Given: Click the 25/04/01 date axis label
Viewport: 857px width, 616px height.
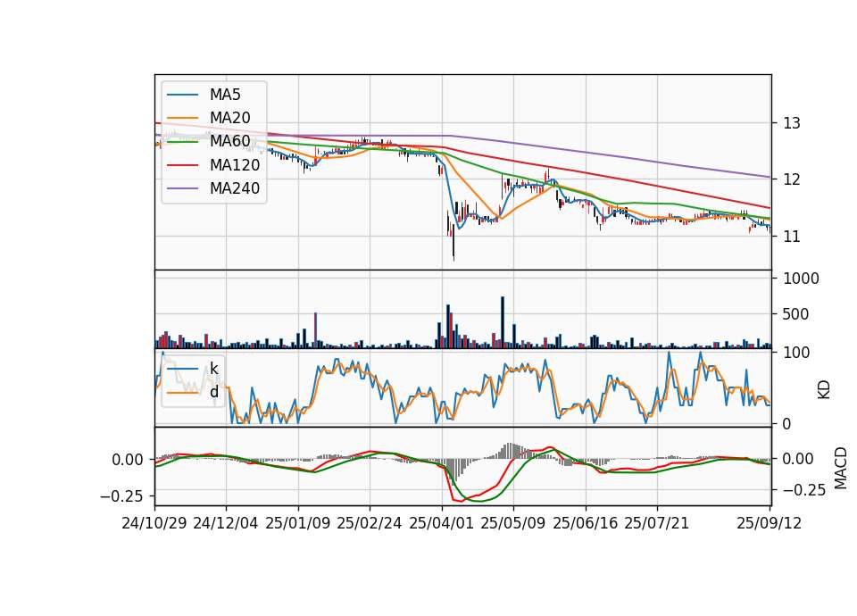Looking at the screenshot, I should [441, 523].
